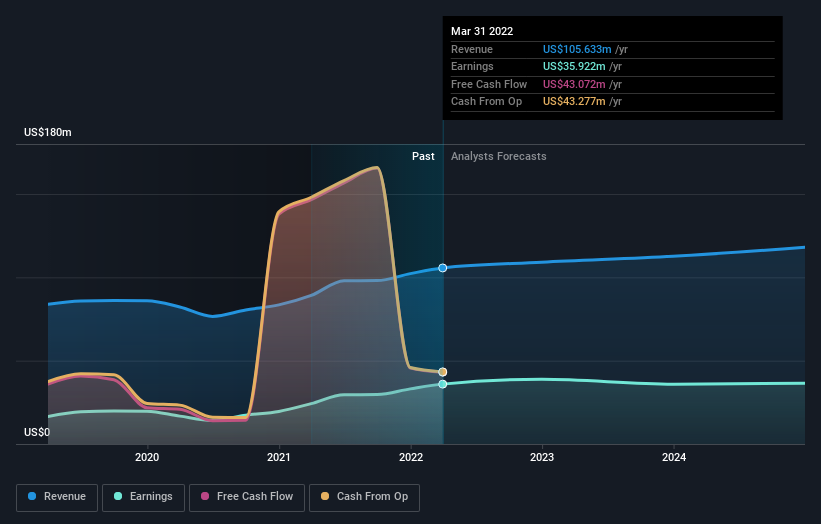This screenshot has height=524, width=821.
Task: Click the US$105.633m revenue value
Action: click(577, 49)
